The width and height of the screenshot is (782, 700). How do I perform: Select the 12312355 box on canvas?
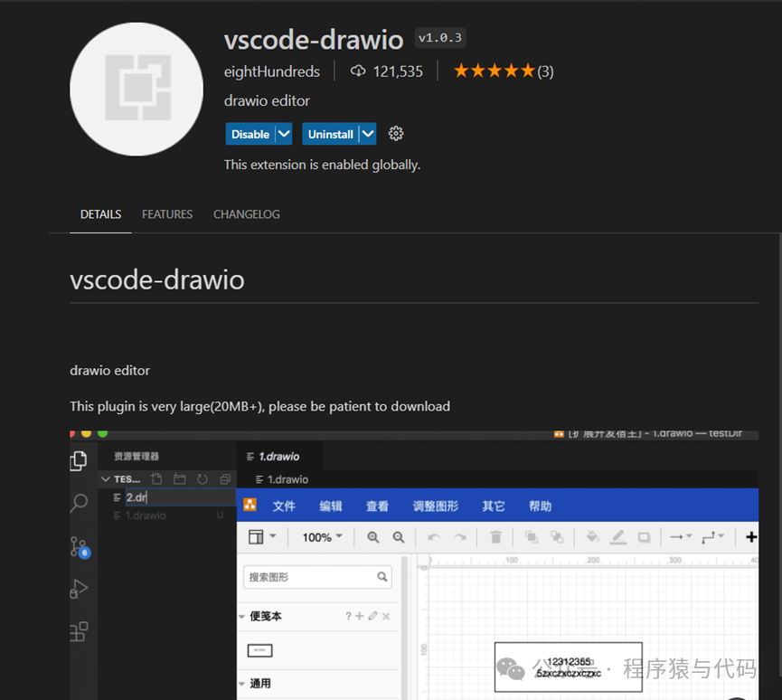point(568,667)
